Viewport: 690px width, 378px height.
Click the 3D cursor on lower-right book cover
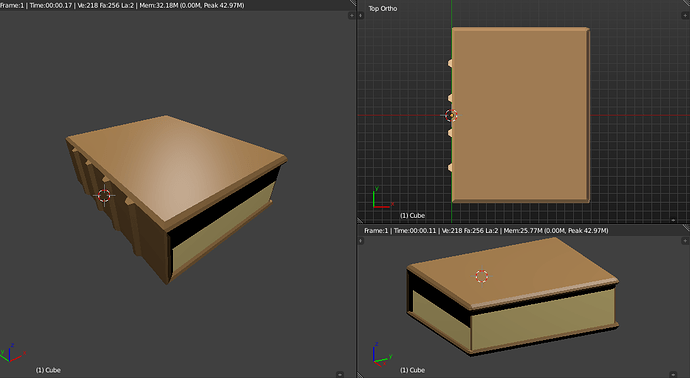482,276
